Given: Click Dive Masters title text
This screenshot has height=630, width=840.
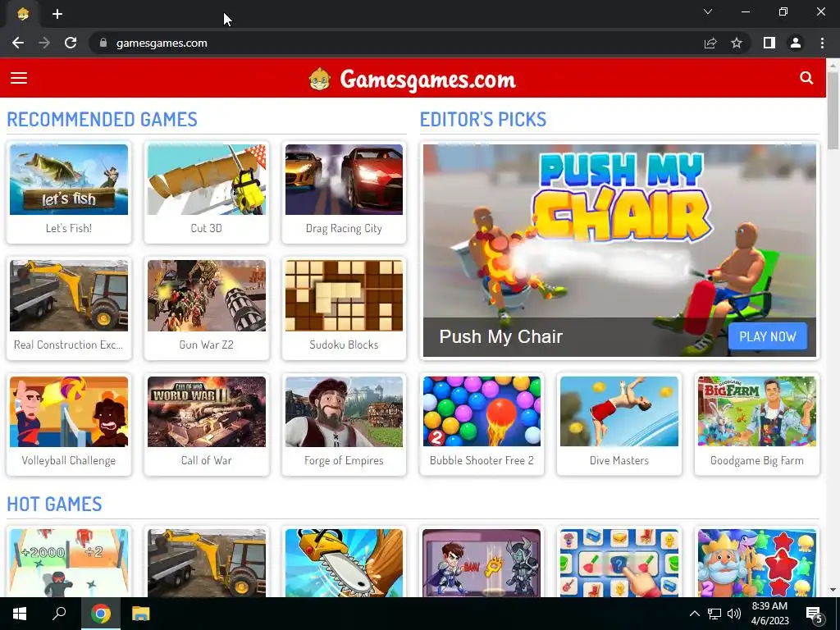Looking at the screenshot, I should 619,460.
